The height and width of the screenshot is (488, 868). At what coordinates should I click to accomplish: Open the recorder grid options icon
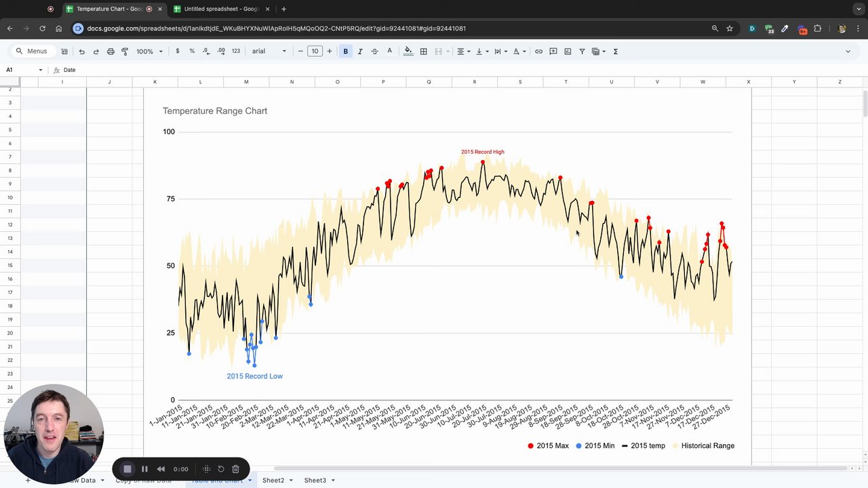pos(207,469)
